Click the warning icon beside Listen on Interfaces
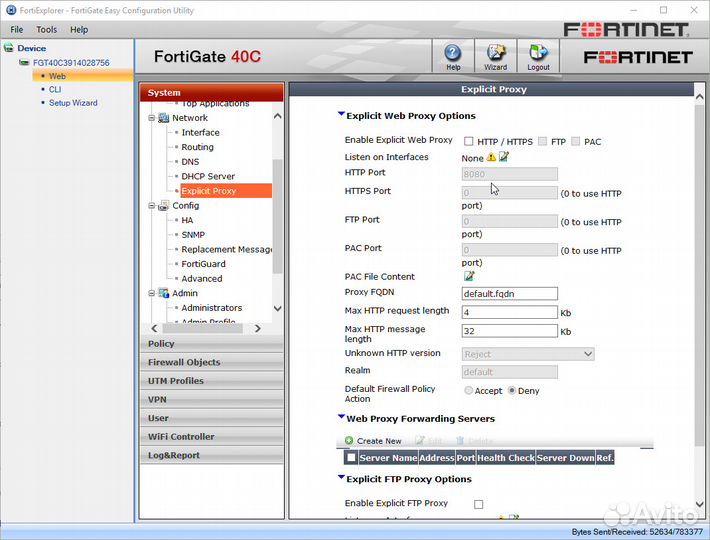Image resolution: width=710 pixels, height=540 pixels. click(x=491, y=158)
